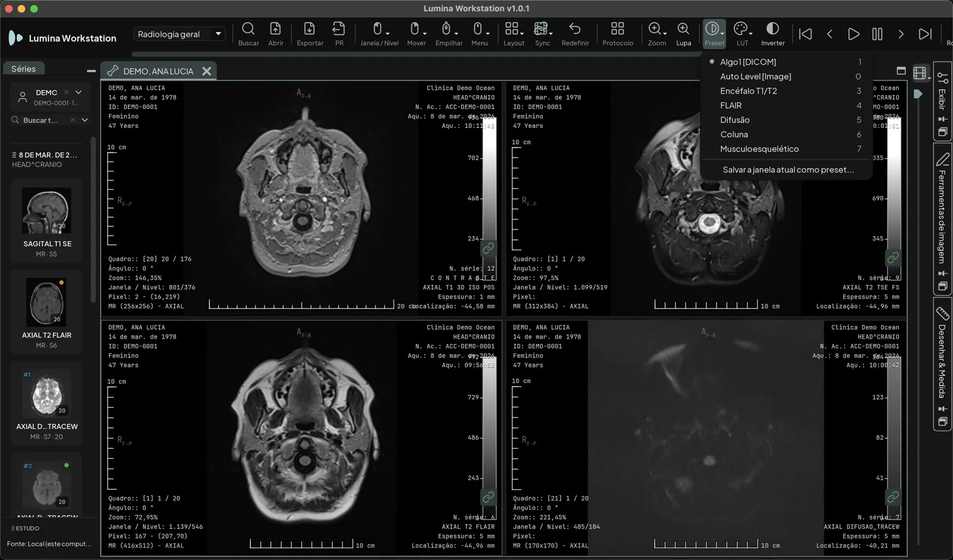Click Salvar a janela atual como preset
Screen dimensions: 953x560
point(787,170)
